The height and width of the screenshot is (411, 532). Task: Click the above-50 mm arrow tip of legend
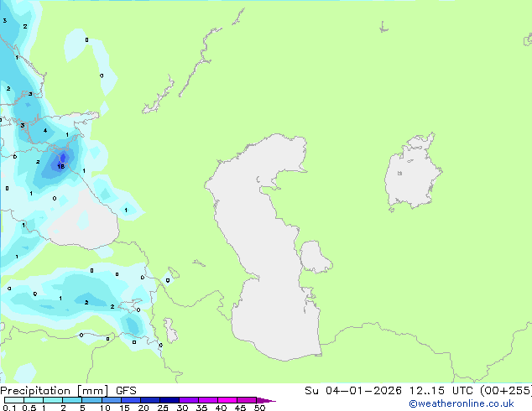click(x=266, y=400)
